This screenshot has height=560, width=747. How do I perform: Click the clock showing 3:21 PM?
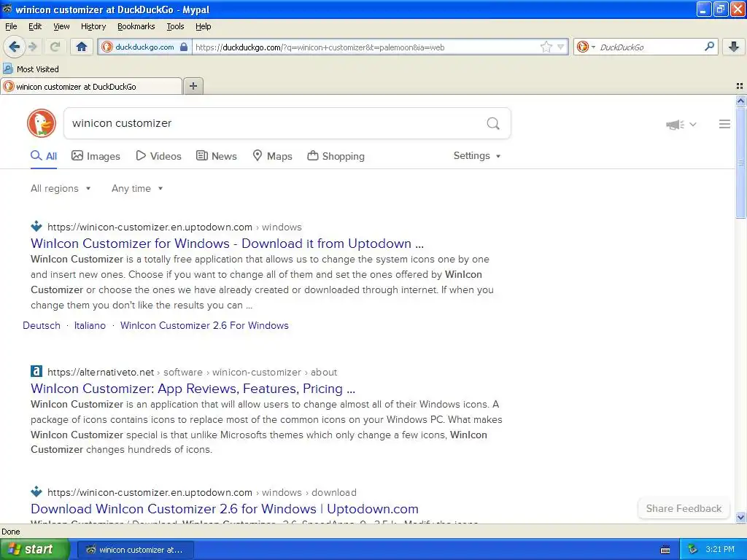click(720, 549)
